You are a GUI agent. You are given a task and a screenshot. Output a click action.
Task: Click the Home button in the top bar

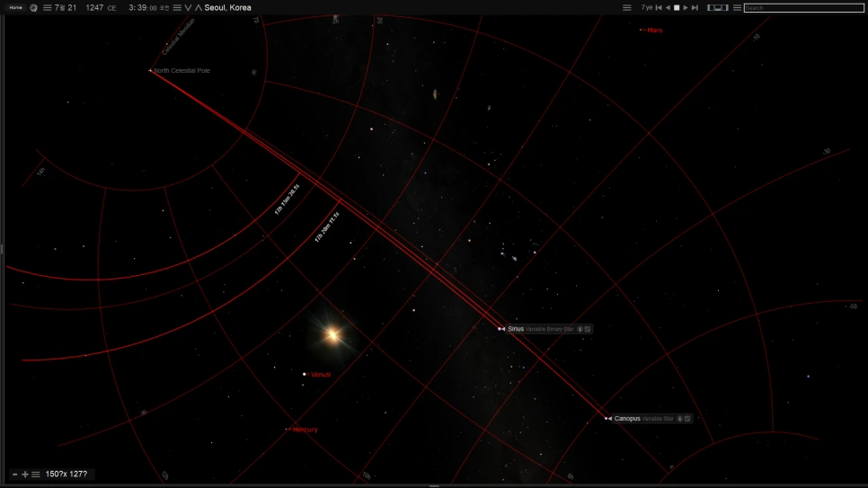point(15,8)
